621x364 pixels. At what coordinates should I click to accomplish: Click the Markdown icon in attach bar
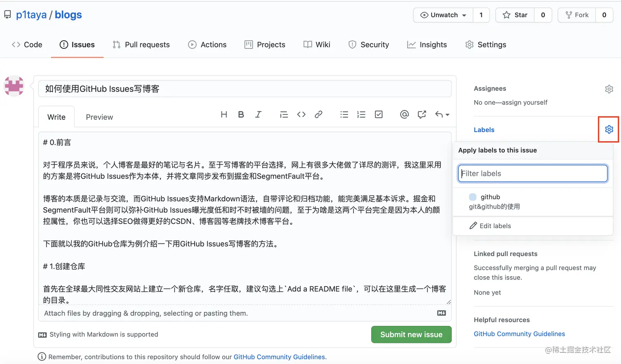(x=442, y=313)
